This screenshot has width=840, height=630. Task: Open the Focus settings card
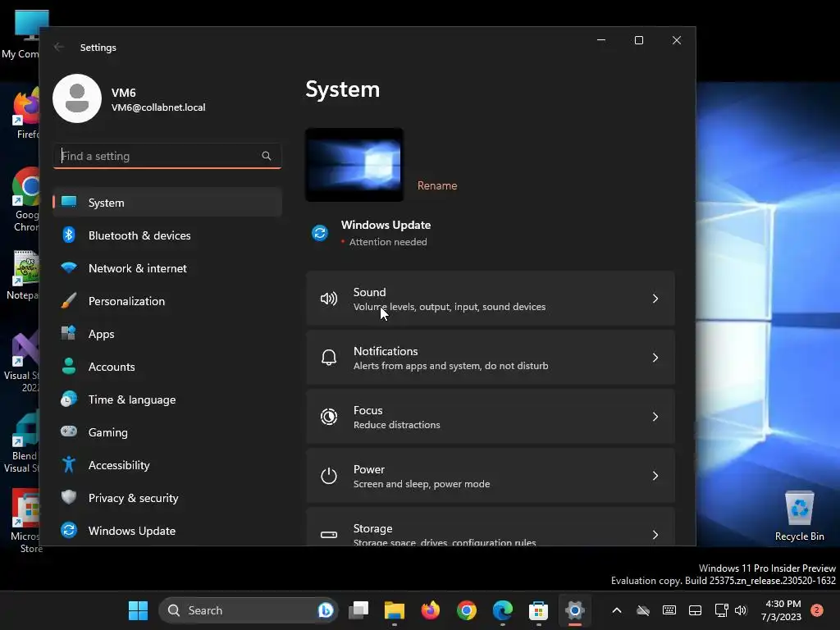(x=491, y=417)
